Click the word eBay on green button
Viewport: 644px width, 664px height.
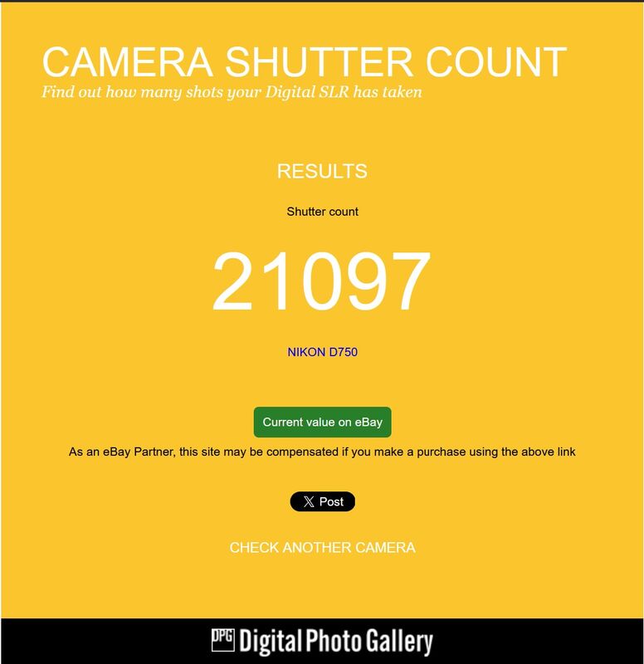(368, 422)
